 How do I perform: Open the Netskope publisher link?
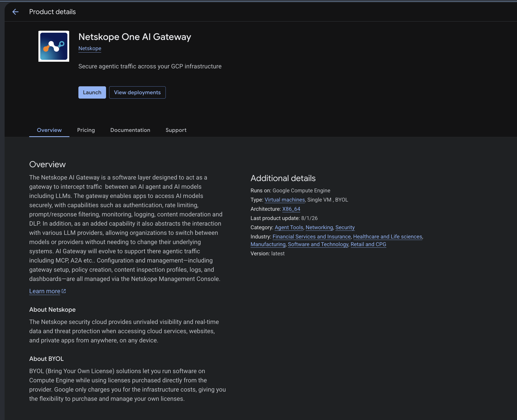(x=90, y=48)
